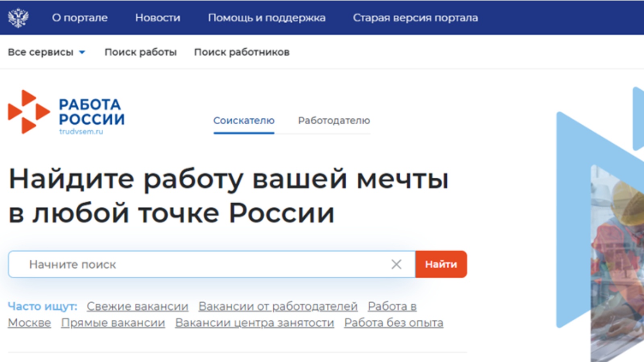The height and width of the screenshot is (362, 644).
Task: Open Поиск работы section
Action: (140, 52)
